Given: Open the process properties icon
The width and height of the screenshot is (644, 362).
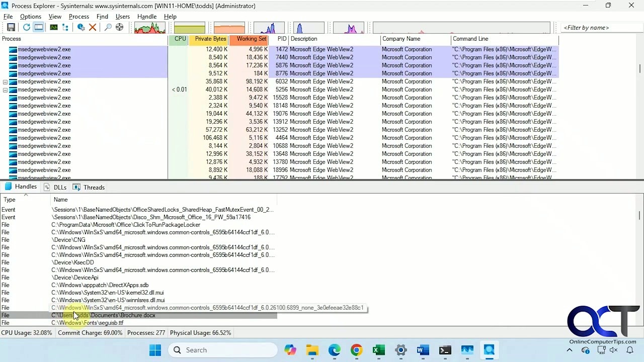Looking at the screenshot, I should [x=80, y=27].
